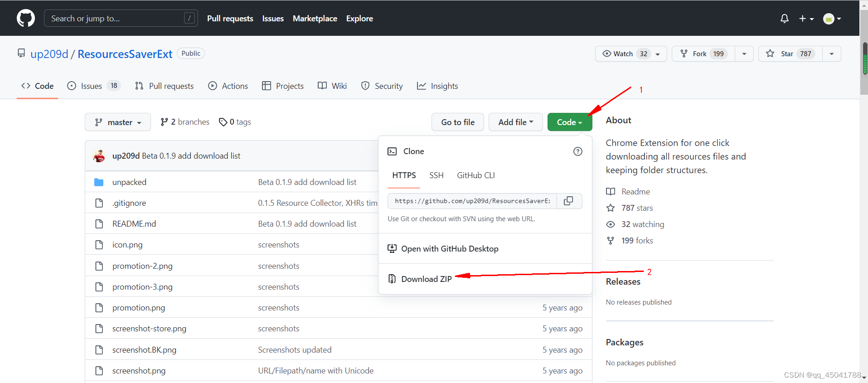
Task: Select the HTTPS clone tab
Action: [404, 175]
